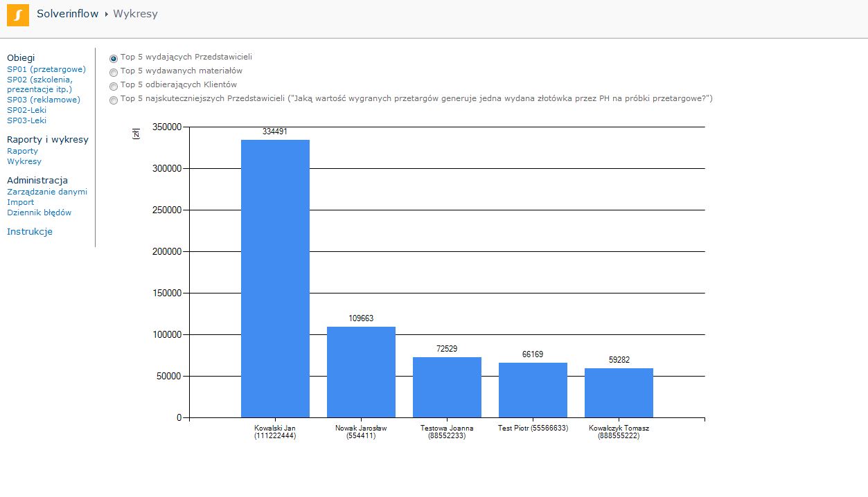
Task: Open Import link in sidebar
Action: [x=21, y=202]
